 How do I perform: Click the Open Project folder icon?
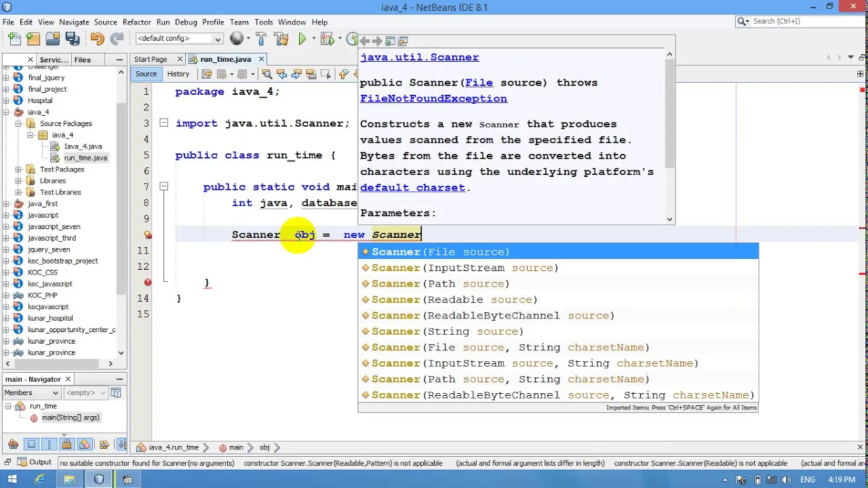(x=53, y=39)
